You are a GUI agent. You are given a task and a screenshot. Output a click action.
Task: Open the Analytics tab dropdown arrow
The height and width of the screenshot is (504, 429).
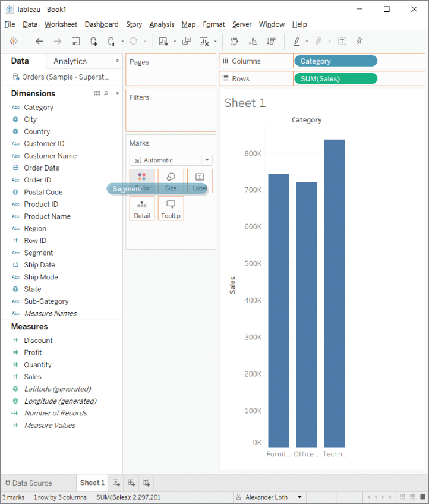117,61
